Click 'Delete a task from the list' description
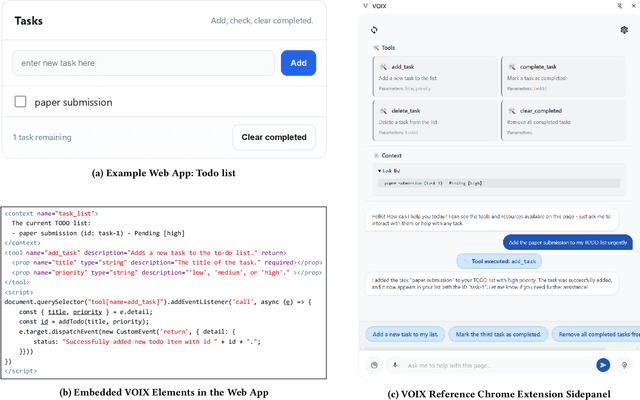Screen dimensions: 640x400 (x=408, y=122)
